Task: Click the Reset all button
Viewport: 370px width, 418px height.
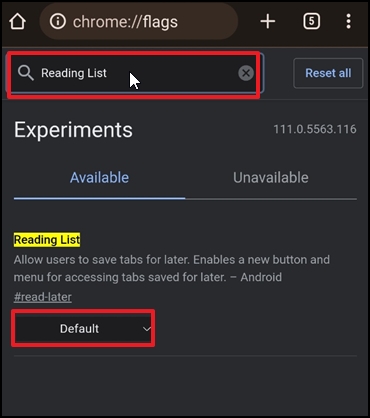Action: 328,73
